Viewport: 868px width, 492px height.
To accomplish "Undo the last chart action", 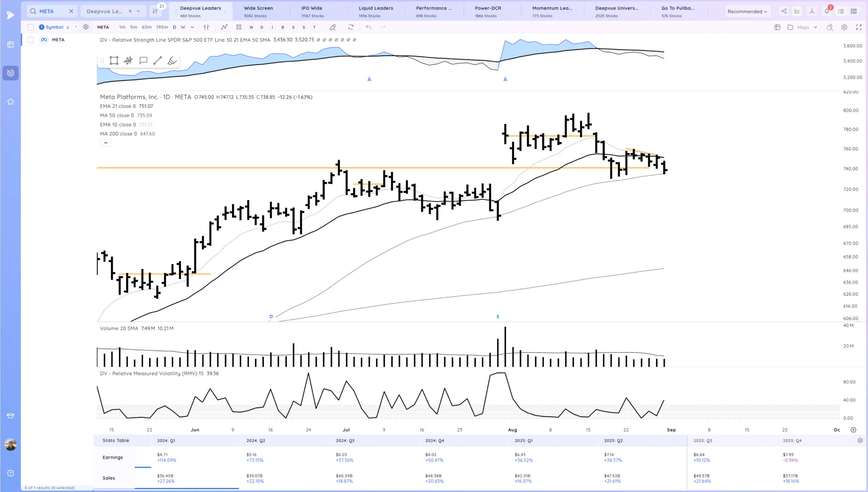I will (369, 27).
